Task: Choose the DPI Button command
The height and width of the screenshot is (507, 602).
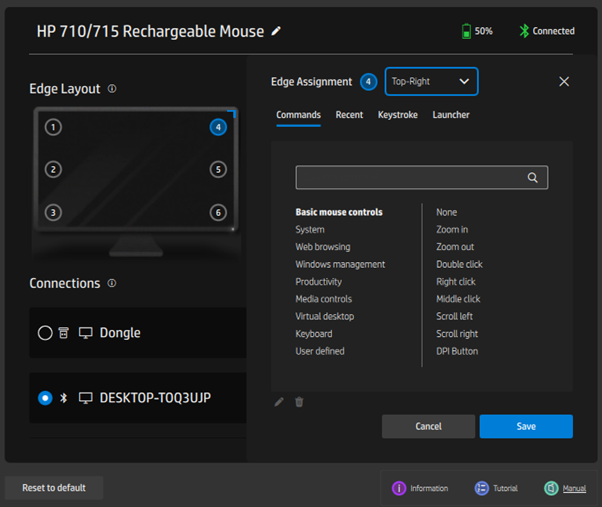Action: (457, 351)
